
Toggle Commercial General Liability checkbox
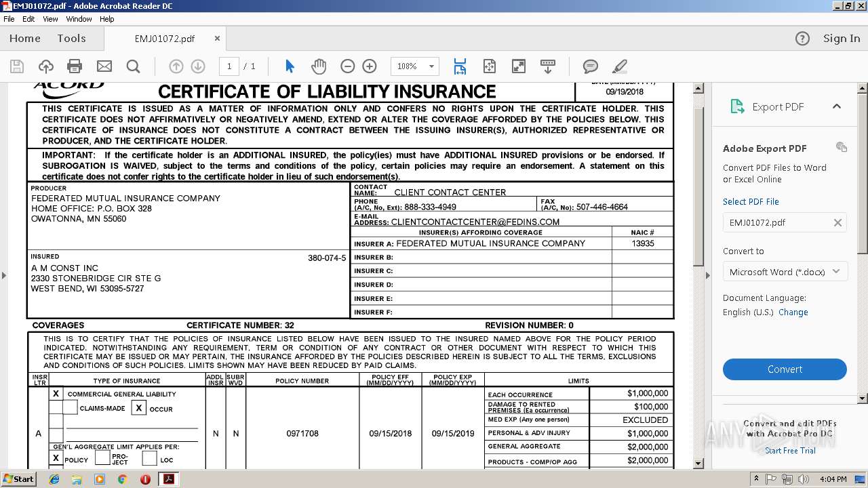56,393
